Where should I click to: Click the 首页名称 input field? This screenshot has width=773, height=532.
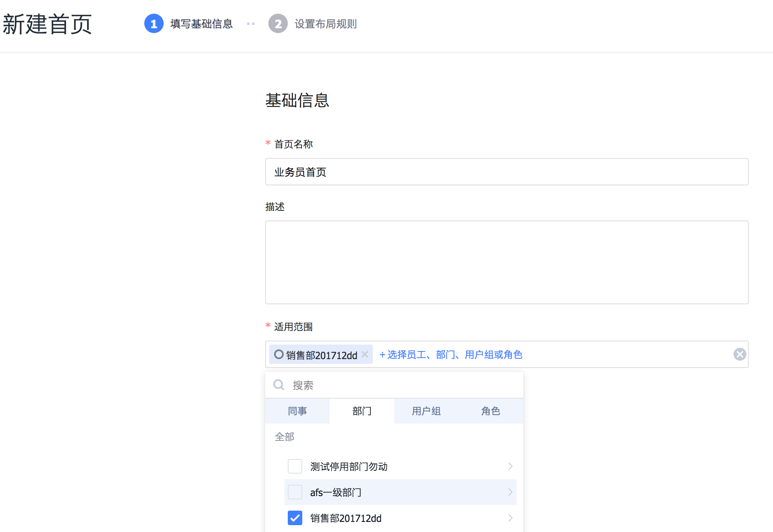507,172
